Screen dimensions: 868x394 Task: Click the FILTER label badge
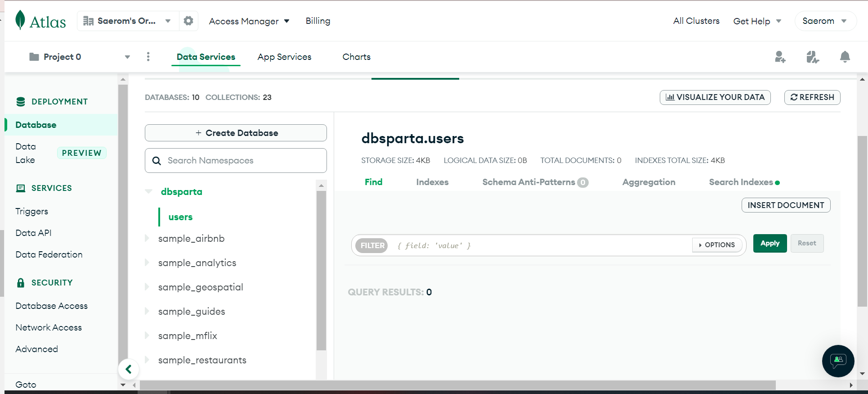pos(372,245)
